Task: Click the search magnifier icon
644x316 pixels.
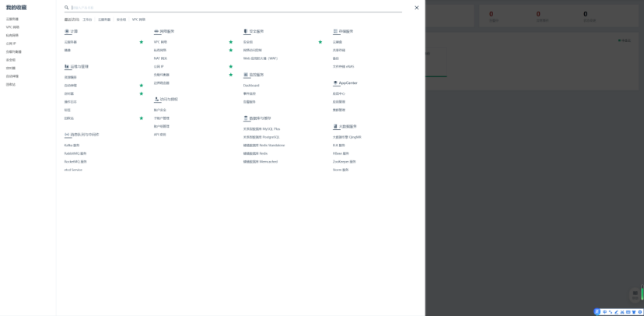Action: coord(67,8)
